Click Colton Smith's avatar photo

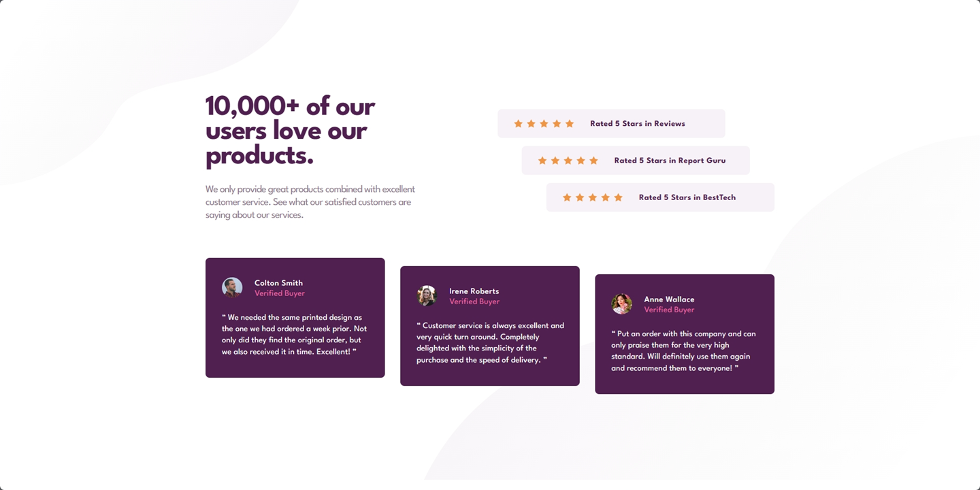pyautogui.click(x=232, y=287)
